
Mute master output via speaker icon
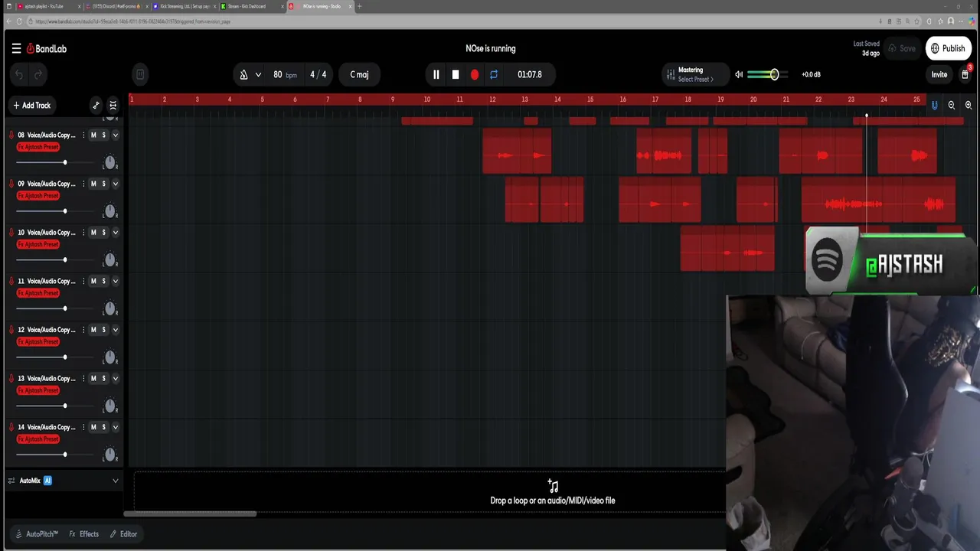[x=739, y=74]
